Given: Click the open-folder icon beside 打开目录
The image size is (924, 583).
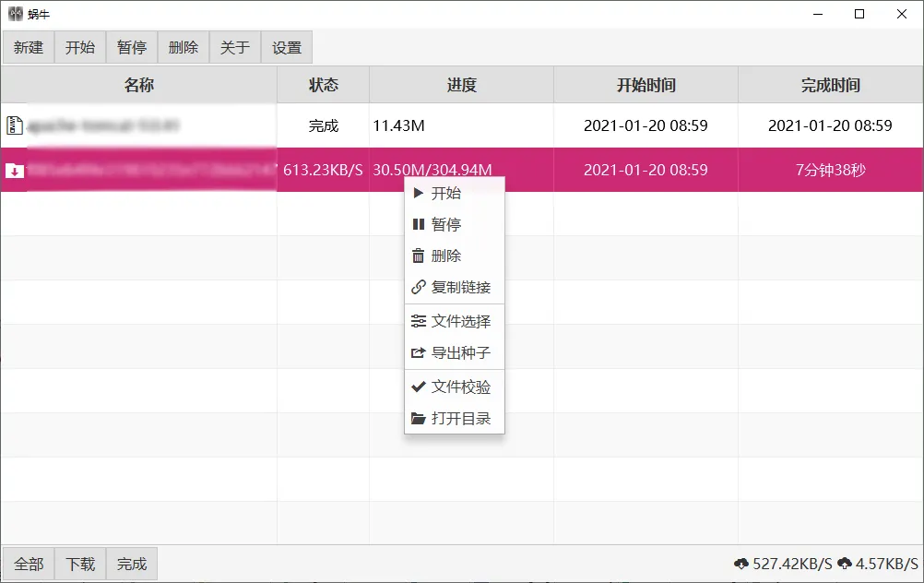Looking at the screenshot, I should click(x=419, y=418).
